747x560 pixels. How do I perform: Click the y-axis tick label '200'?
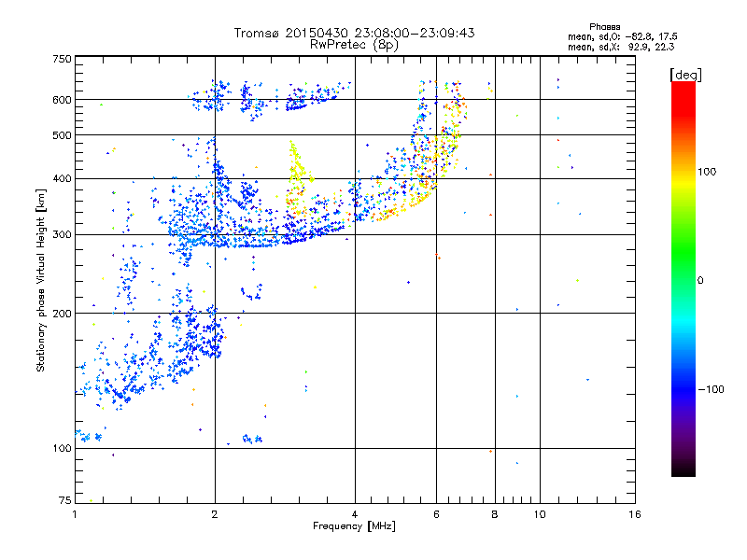point(62,314)
